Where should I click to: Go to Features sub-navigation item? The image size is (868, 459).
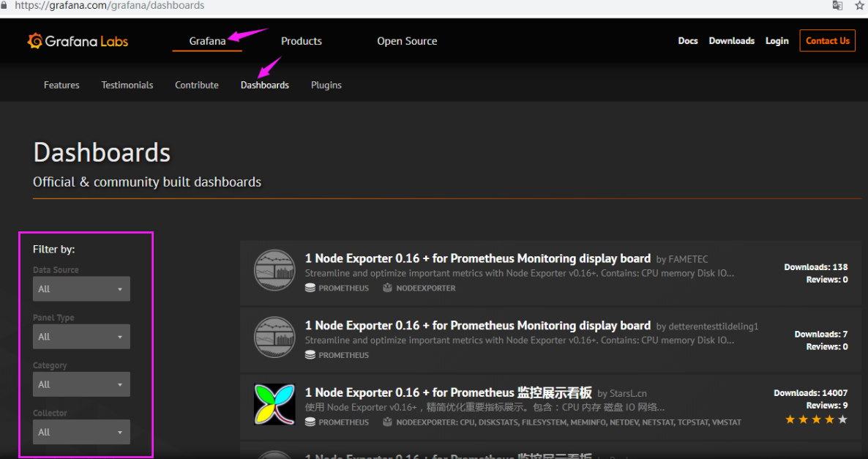[61, 85]
